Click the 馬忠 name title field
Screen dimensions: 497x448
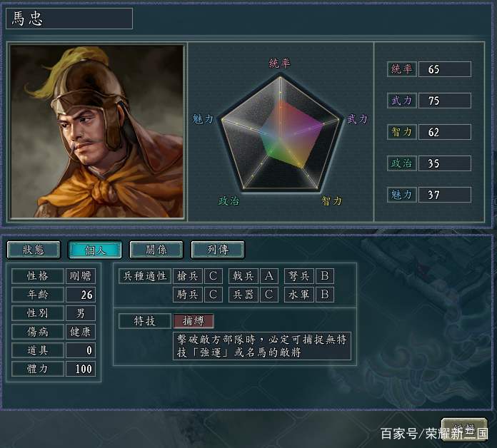click(69, 19)
